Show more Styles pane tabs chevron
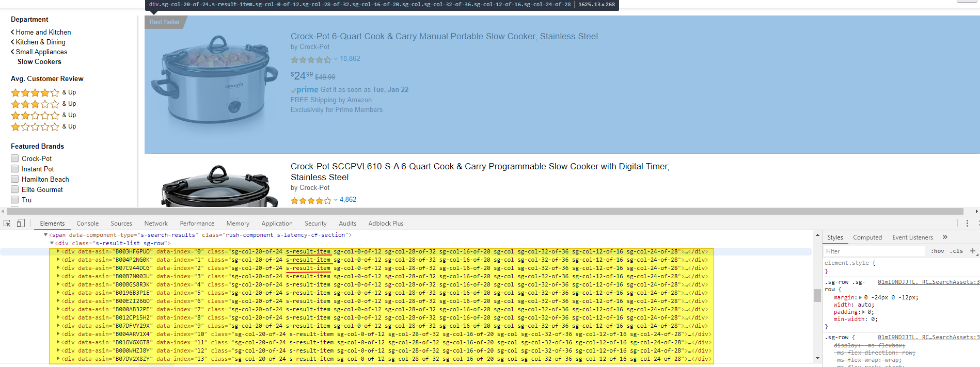The height and width of the screenshot is (367, 980). pos(945,237)
